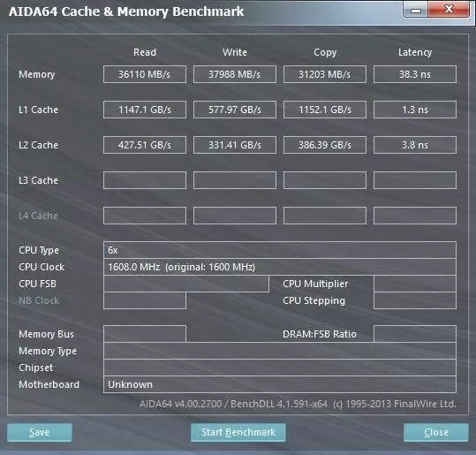Click the Start Benchmark button
The width and height of the screenshot is (476, 455).
click(238, 432)
